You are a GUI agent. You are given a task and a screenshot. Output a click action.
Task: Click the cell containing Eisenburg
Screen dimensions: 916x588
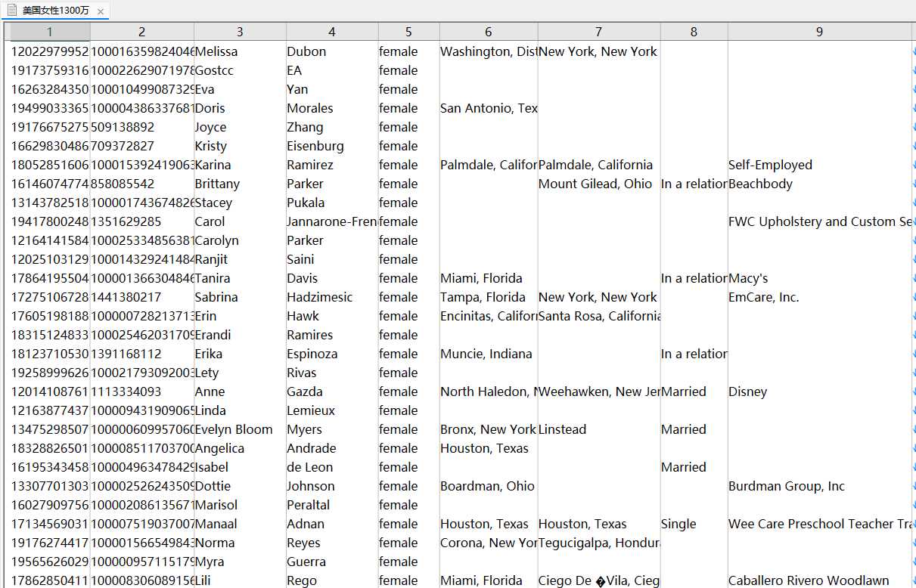tap(332, 146)
